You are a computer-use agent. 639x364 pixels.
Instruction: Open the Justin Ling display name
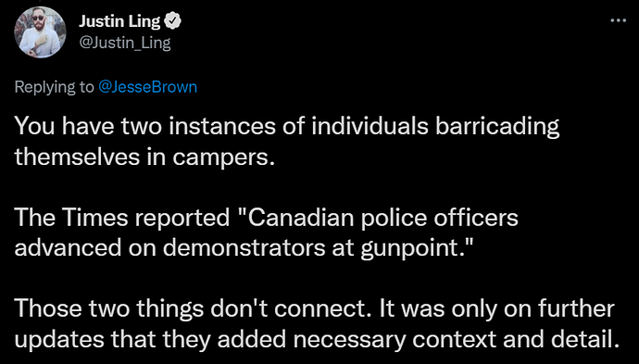[x=119, y=21]
